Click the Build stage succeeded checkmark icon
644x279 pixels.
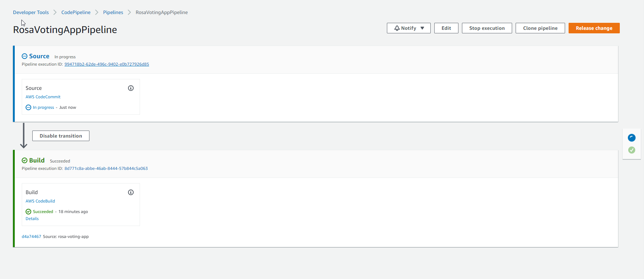pos(25,160)
